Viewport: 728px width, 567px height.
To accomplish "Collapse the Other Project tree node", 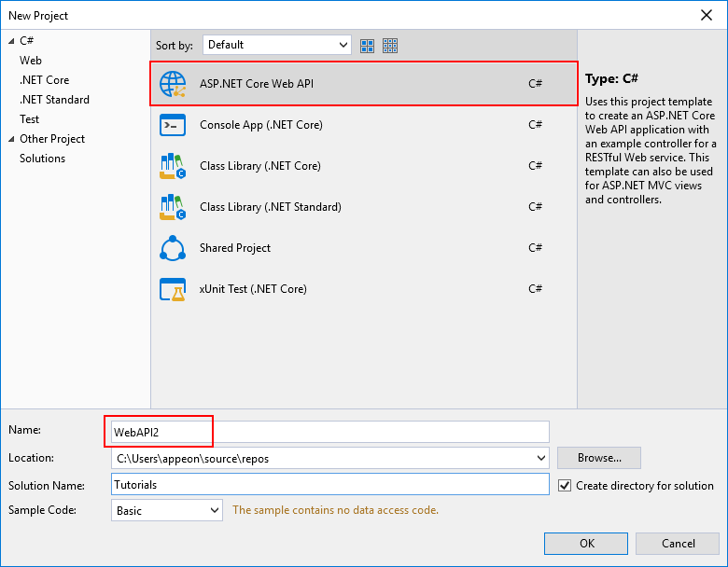I will pos(10,139).
